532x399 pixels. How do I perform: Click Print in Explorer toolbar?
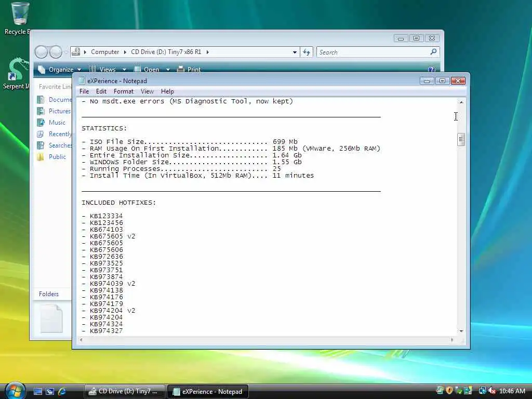pyautogui.click(x=189, y=69)
